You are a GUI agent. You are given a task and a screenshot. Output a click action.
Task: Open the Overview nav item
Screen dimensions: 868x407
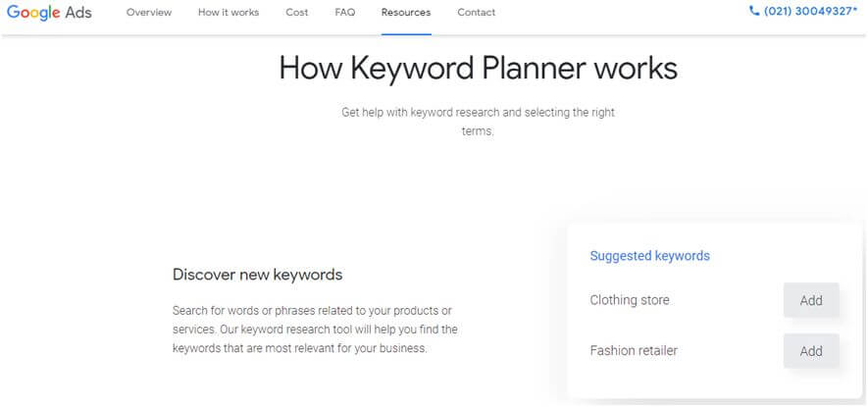coord(149,12)
